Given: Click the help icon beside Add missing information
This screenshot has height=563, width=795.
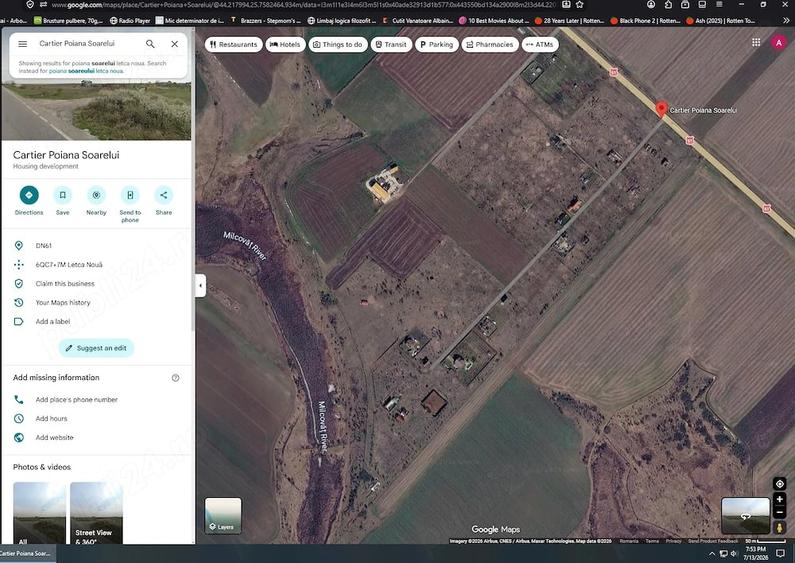Looking at the screenshot, I should [175, 378].
